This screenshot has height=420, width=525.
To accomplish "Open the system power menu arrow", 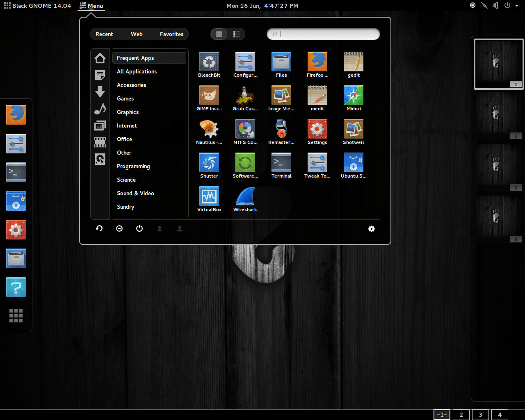I will click(517, 6).
